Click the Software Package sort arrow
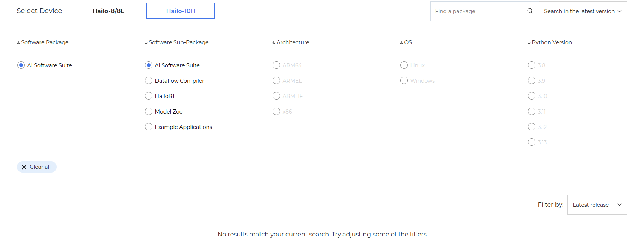Viewport: 644px width, 250px height. tap(18, 43)
